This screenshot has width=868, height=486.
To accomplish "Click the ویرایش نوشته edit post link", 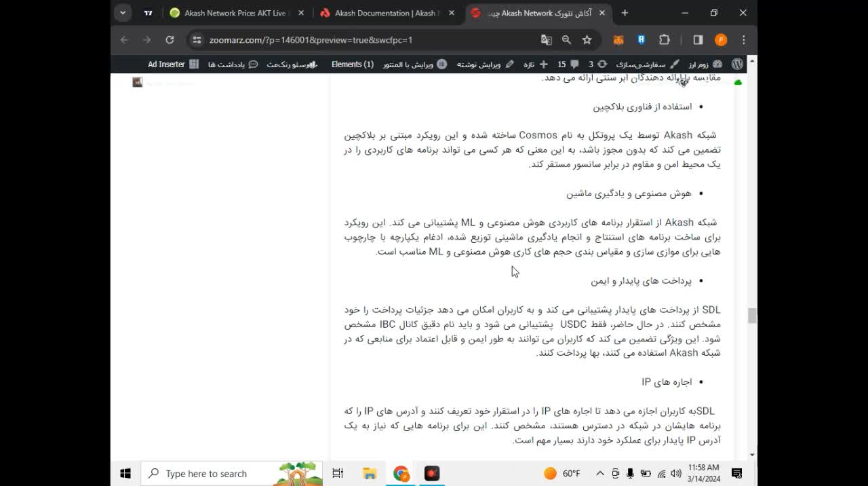I will 485,64.
